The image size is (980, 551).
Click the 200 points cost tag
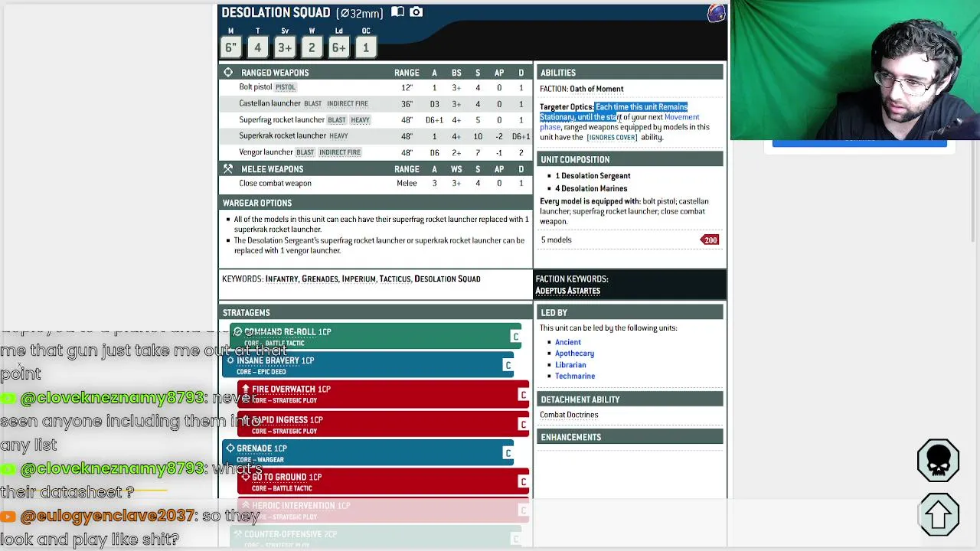(709, 240)
